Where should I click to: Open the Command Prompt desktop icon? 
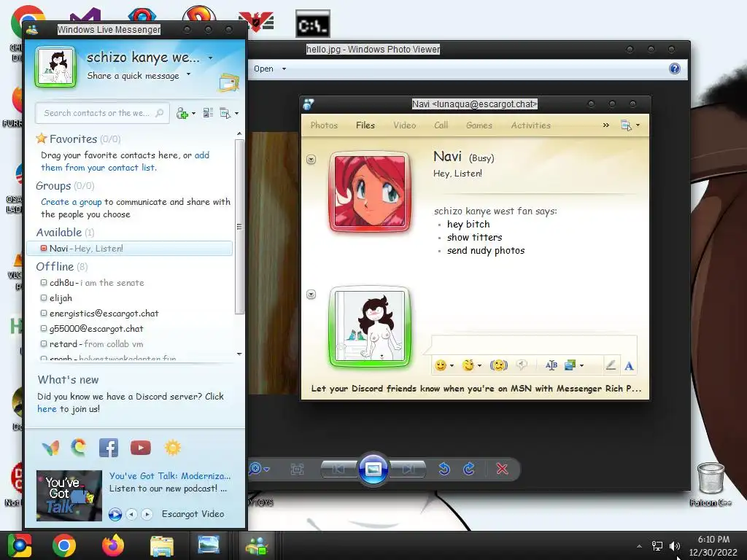point(312,24)
